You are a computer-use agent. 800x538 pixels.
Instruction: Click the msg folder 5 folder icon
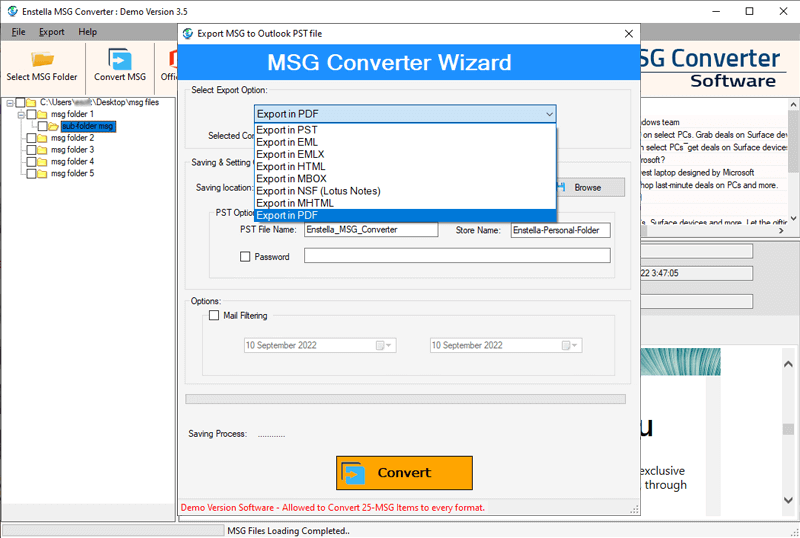(42, 174)
